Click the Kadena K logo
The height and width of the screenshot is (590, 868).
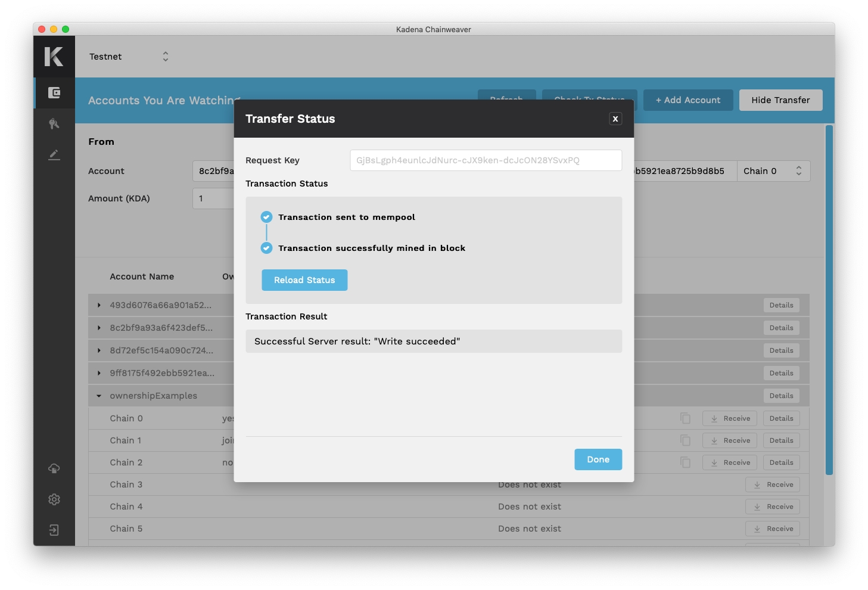click(54, 57)
